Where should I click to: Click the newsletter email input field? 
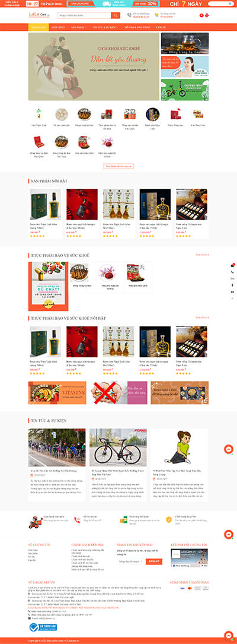tap(131, 561)
